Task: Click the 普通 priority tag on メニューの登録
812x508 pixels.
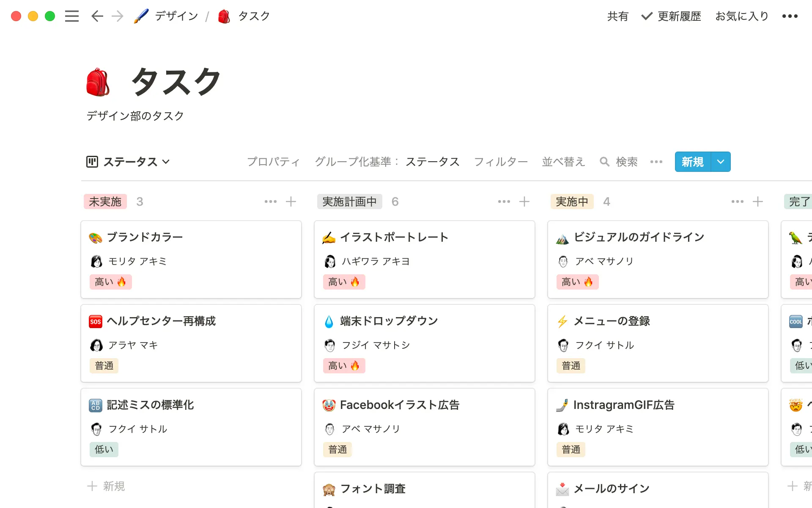Action: [571, 365]
